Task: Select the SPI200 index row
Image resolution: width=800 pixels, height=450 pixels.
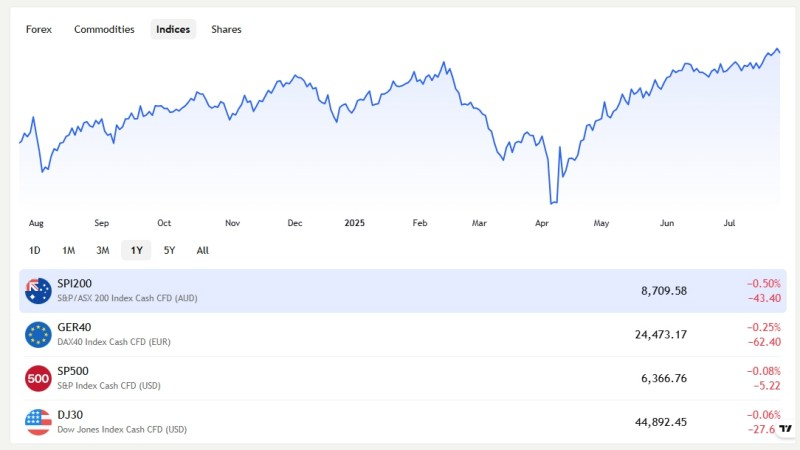Action: (403, 291)
